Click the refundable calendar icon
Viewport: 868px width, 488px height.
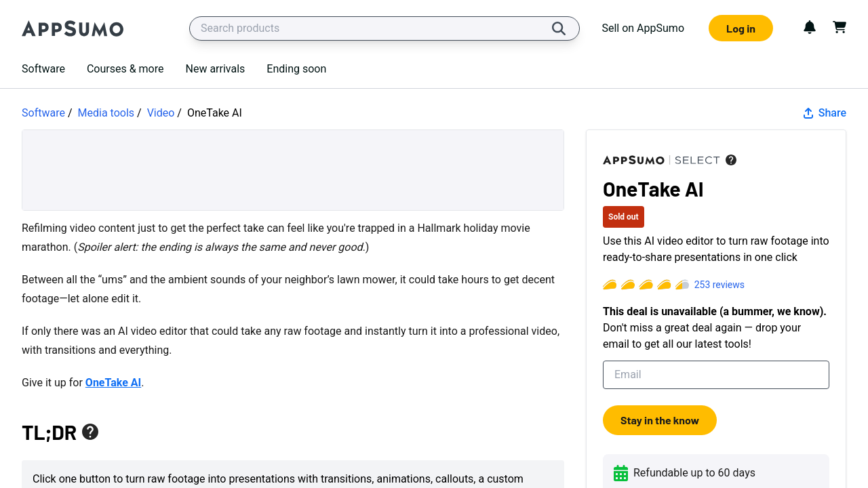620,473
